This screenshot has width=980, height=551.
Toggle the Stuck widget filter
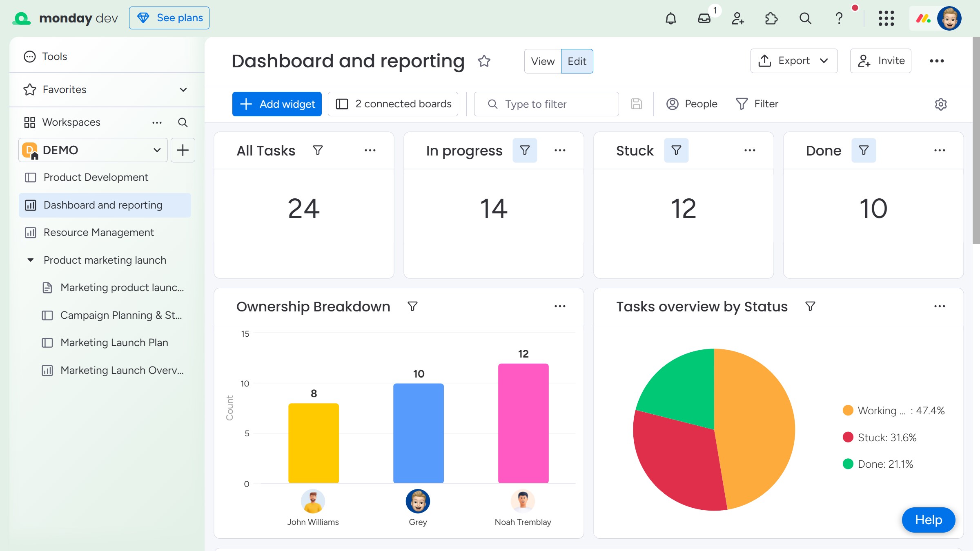(x=676, y=150)
